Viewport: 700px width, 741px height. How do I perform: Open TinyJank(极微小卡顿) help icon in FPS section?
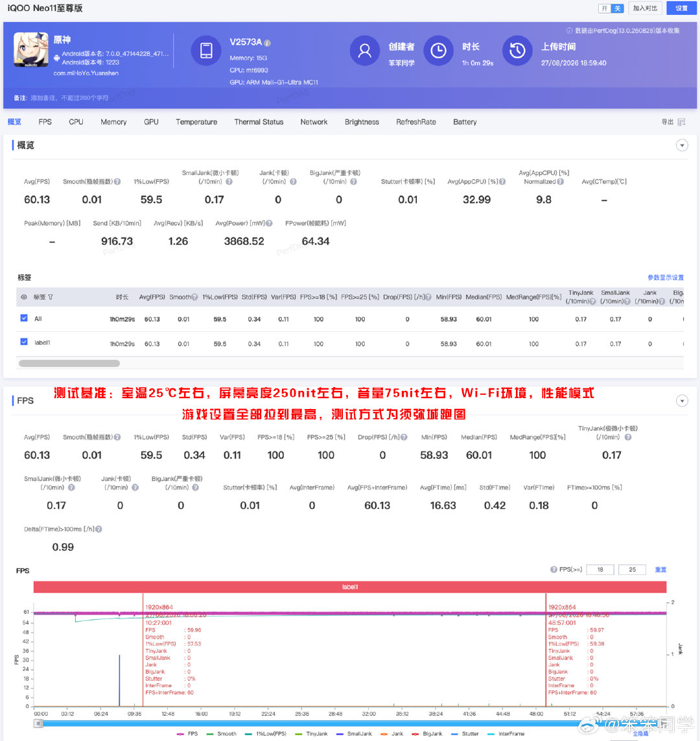628,437
